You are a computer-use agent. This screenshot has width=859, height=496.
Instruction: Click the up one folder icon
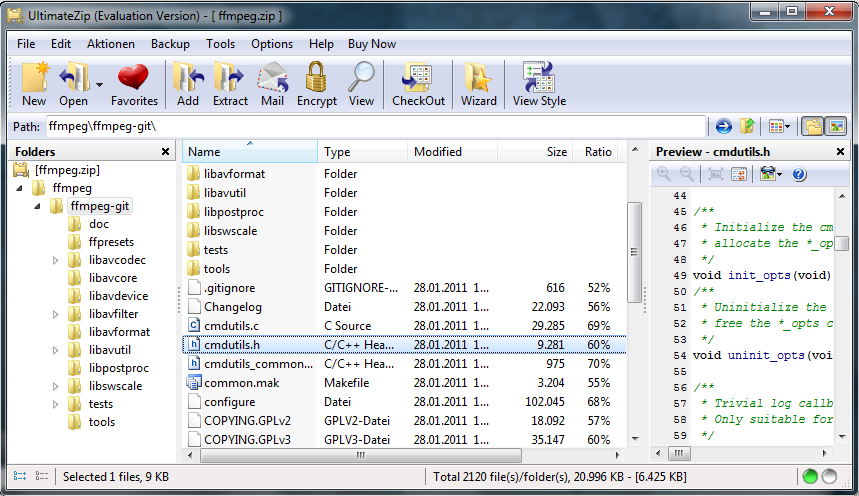click(747, 127)
